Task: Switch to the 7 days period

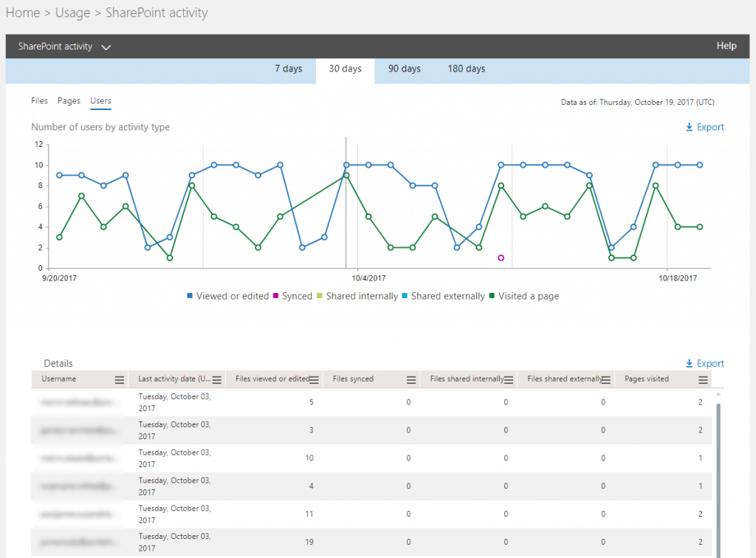Action: pos(289,69)
